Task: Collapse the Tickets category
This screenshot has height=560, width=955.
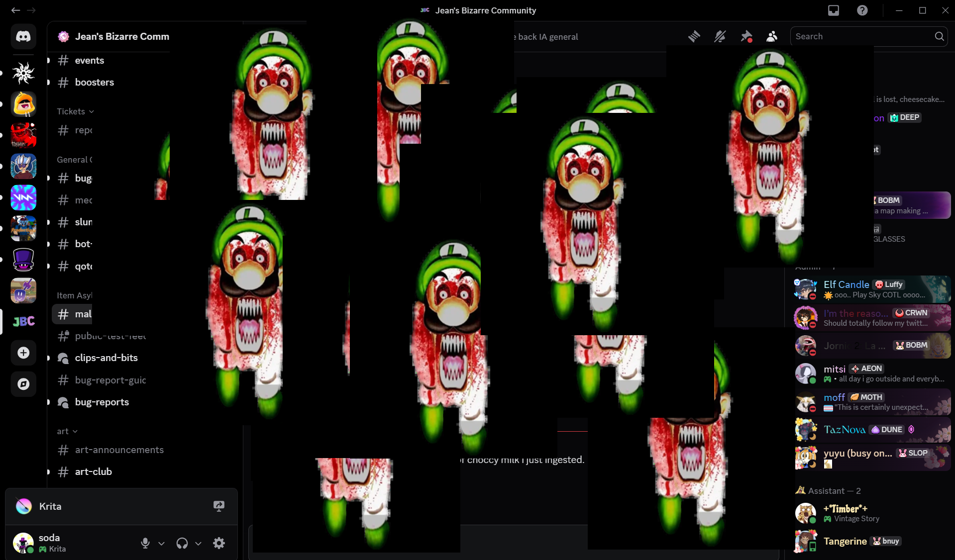Action: 75,111
